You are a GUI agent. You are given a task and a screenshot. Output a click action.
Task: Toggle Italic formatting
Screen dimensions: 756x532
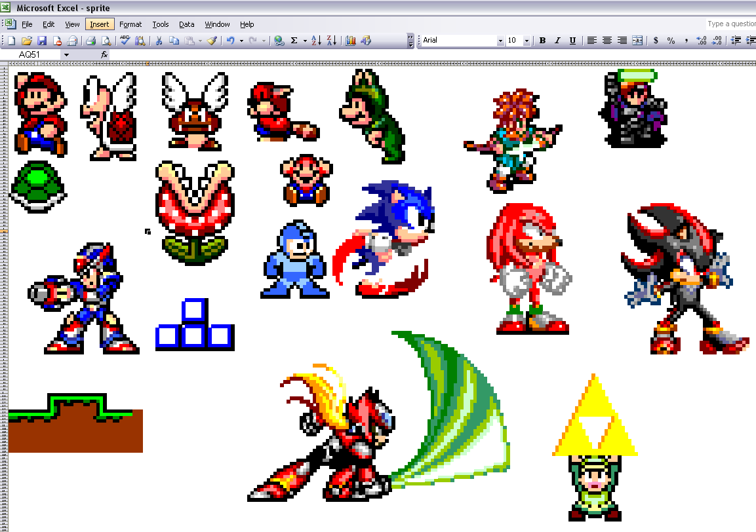[x=557, y=41]
